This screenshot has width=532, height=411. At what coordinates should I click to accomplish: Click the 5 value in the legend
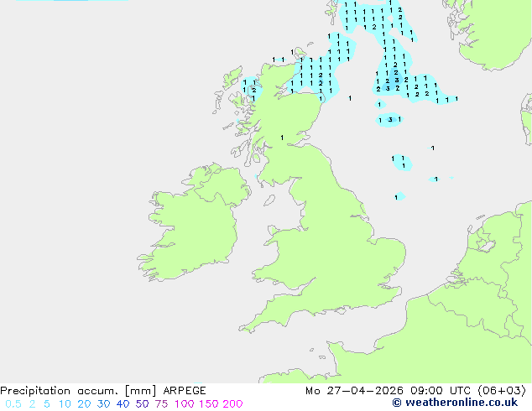pos(47,404)
